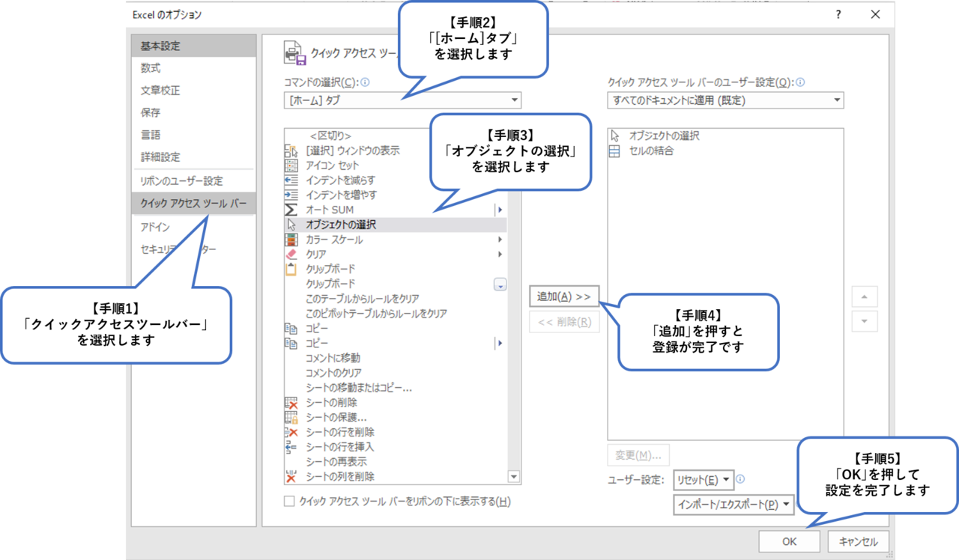Confirm with the OK button
Viewport: 959px width, 560px height.
[x=790, y=541]
